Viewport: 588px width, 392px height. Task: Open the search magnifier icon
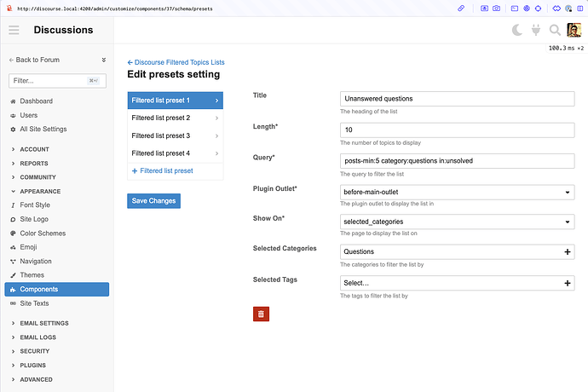point(555,30)
